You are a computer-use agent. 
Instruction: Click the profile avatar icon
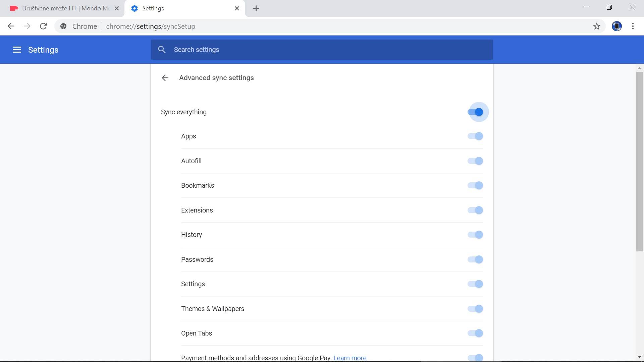tap(616, 26)
